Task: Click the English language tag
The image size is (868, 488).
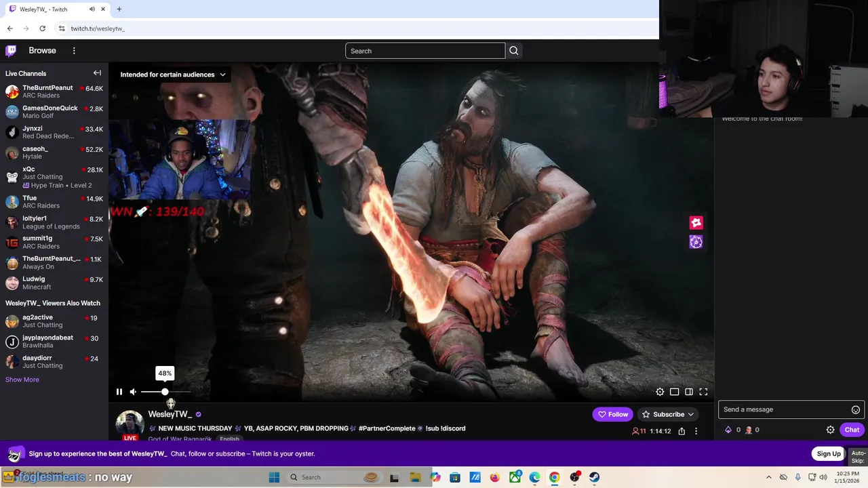Action: 229,439
